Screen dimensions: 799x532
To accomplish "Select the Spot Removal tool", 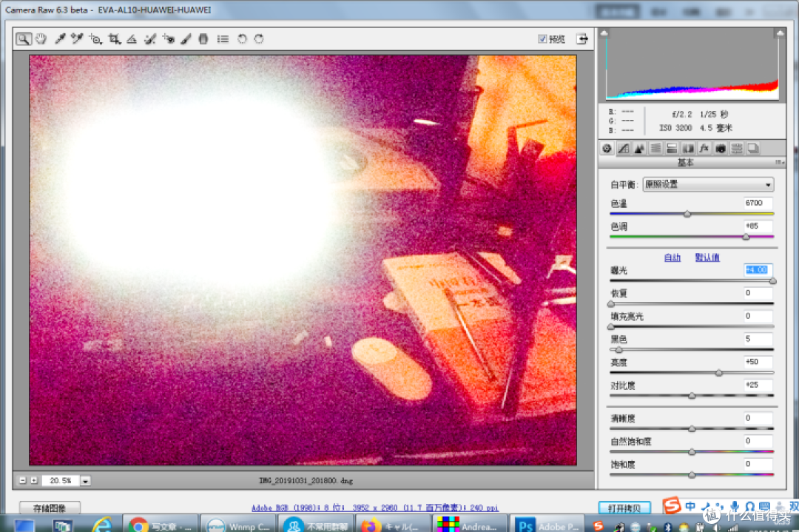I will pos(149,38).
